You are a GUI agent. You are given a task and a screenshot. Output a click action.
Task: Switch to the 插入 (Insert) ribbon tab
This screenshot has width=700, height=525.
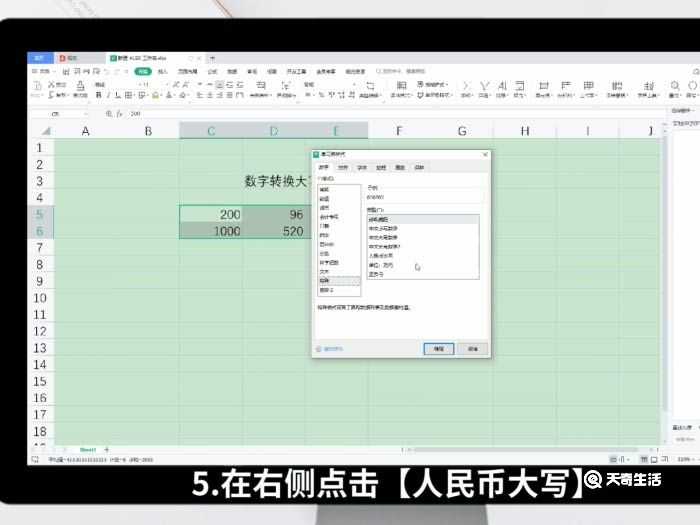point(163,71)
